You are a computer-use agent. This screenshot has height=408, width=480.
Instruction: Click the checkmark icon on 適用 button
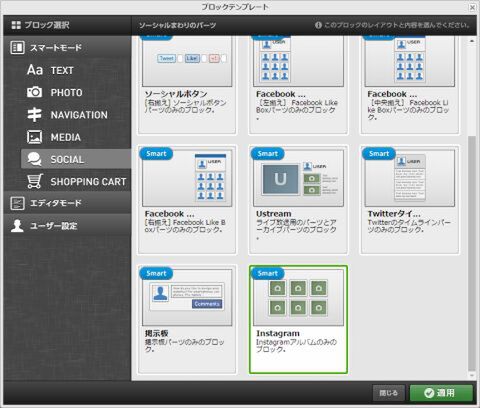click(429, 393)
